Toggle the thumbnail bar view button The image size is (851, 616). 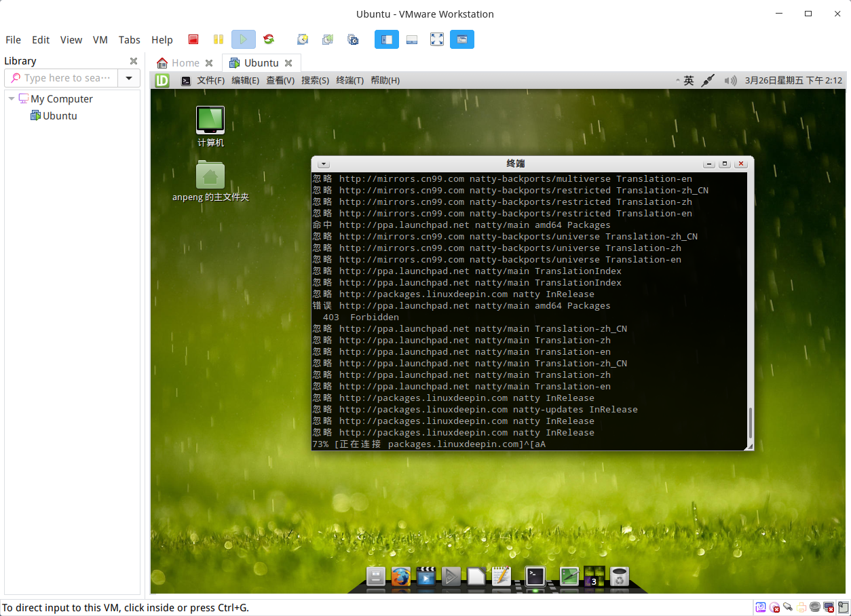(412, 40)
